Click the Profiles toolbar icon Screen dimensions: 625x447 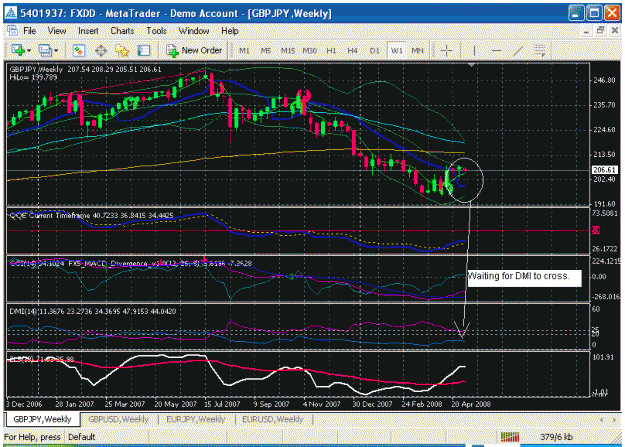click(45, 50)
